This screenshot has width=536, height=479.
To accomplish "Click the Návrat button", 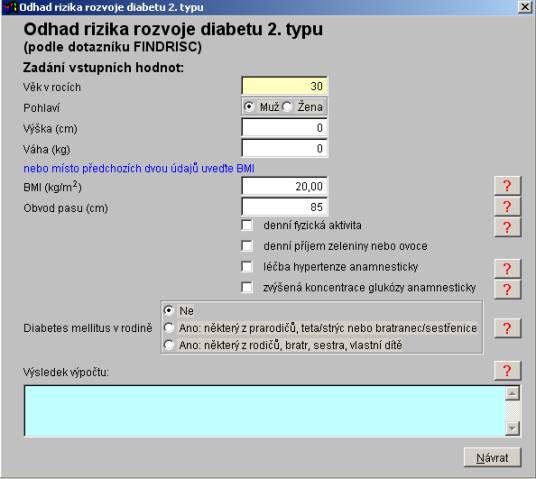I will point(493,457).
